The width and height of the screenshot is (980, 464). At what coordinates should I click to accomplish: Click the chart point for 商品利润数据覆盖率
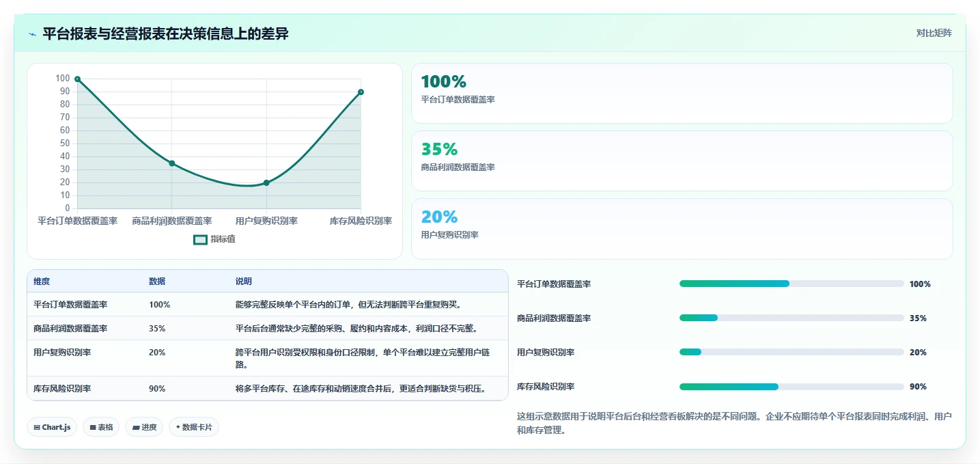[171, 163]
